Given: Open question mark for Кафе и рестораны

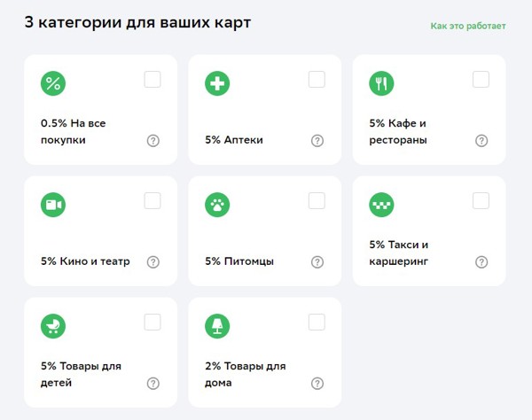Looking at the screenshot, I should (x=481, y=140).
